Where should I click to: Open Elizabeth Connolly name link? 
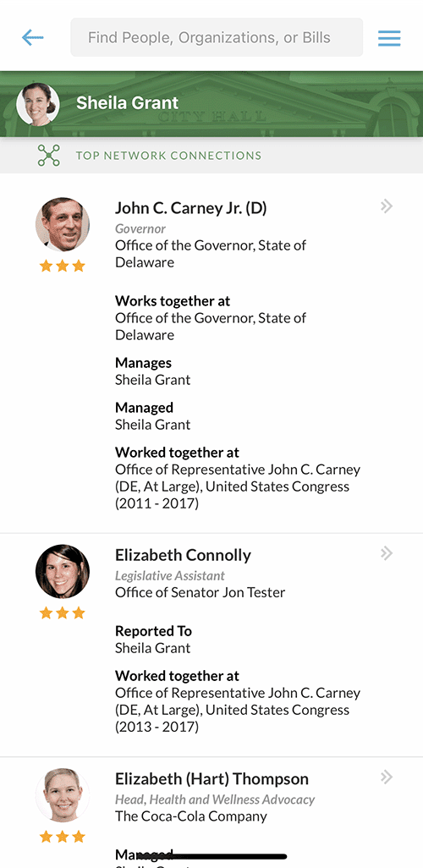(184, 555)
